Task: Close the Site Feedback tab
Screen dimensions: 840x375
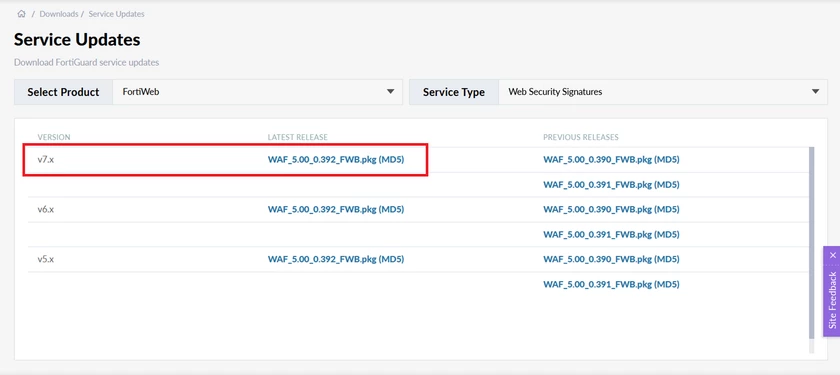Action: pos(832,255)
